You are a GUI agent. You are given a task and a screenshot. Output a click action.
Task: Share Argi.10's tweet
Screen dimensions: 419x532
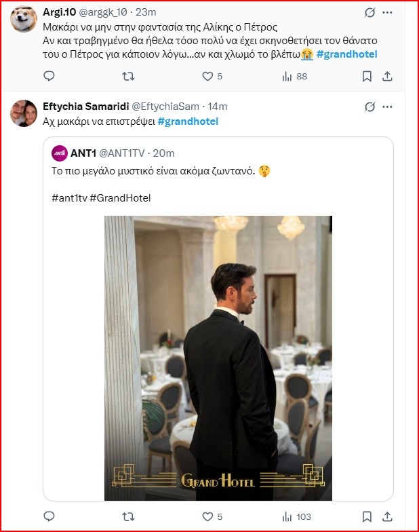388,77
